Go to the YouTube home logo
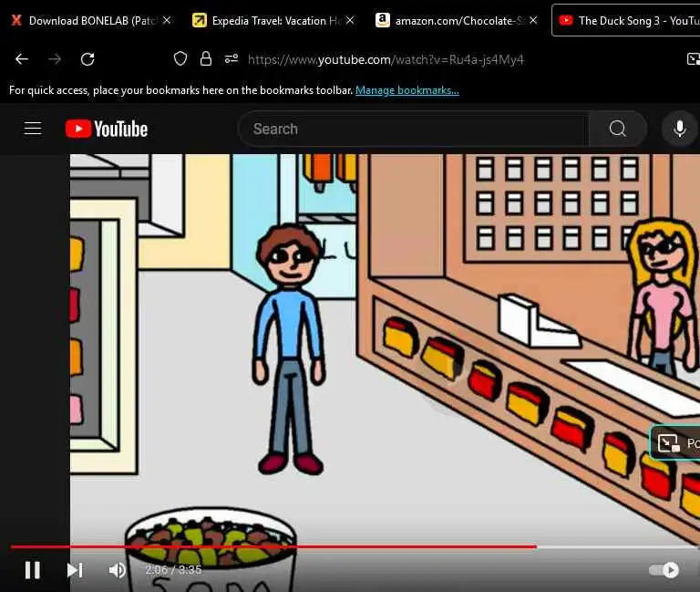 coord(107,129)
